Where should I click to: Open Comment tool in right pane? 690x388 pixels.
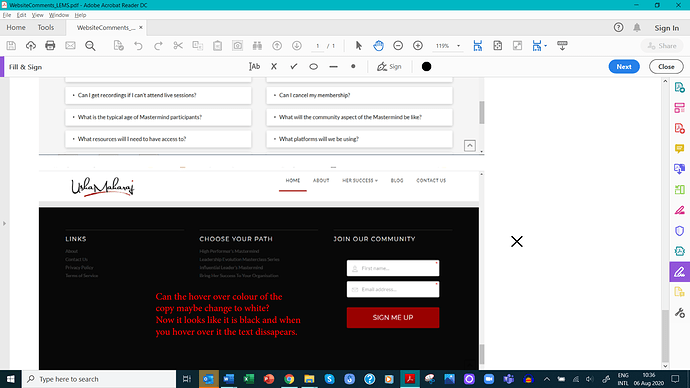(x=679, y=149)
